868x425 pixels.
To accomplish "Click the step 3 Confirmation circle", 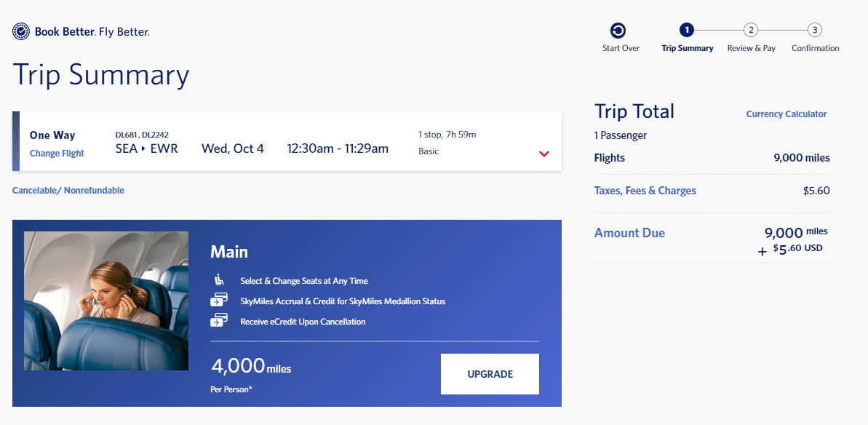I will pos(815,31).
